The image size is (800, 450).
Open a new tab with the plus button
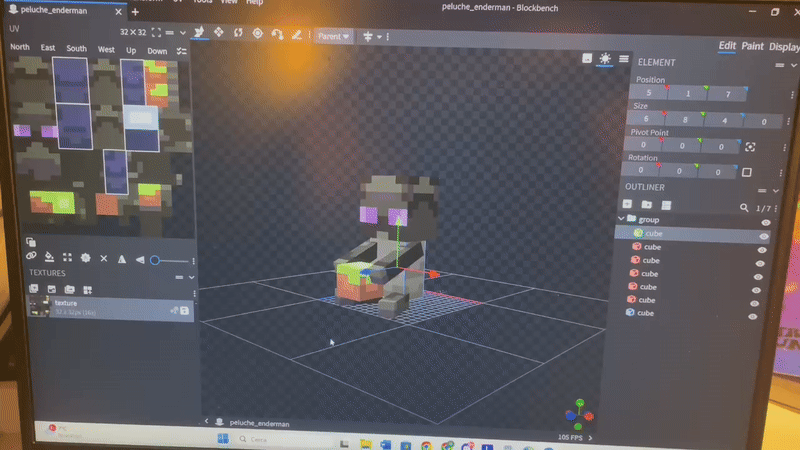(x=135, y=12)
